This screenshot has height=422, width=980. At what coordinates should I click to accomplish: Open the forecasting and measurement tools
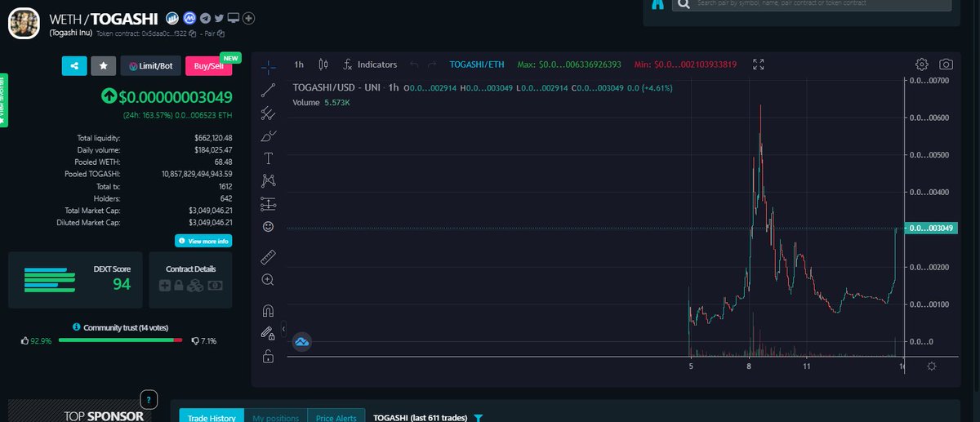pyautogui.click(x=268, y=203)
